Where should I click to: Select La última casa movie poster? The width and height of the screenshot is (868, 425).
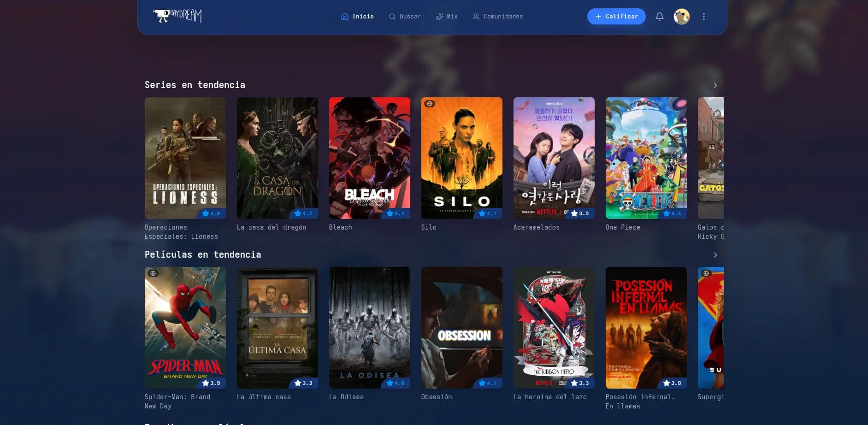click(x=278, y=328)
